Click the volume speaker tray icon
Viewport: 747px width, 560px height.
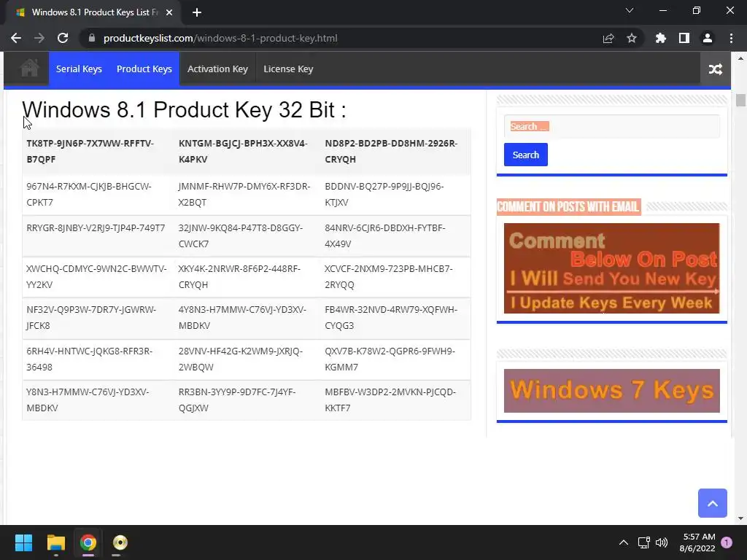662,542
